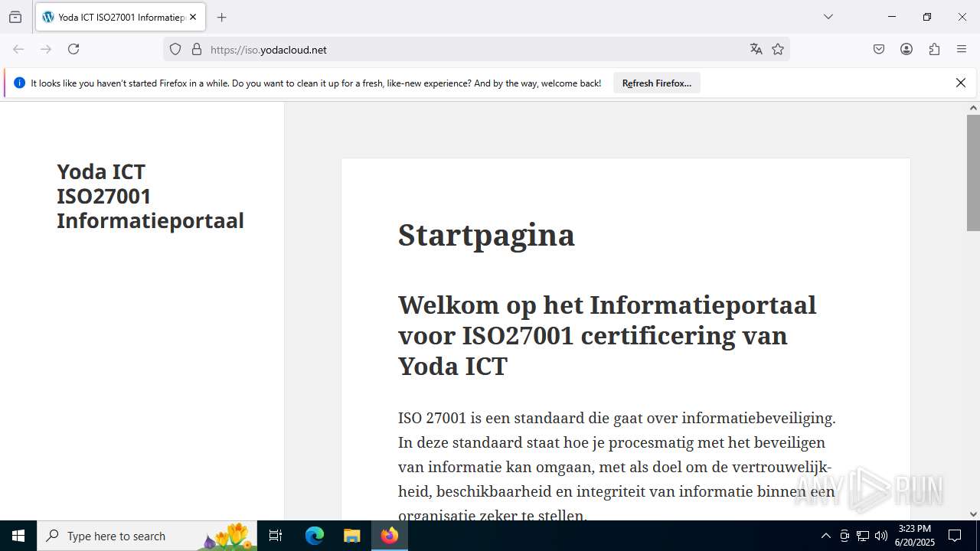Bookmark this page with star

pos(778,49)
